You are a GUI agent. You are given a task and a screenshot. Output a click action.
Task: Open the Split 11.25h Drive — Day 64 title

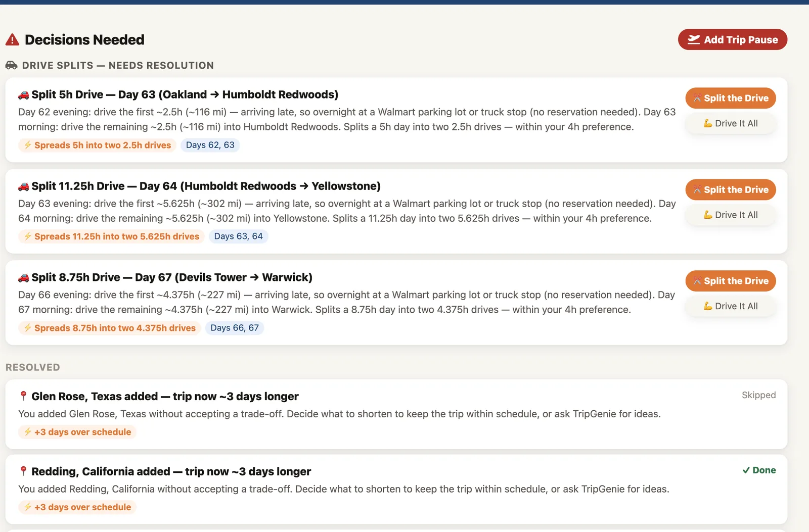(x=206, y=186)
